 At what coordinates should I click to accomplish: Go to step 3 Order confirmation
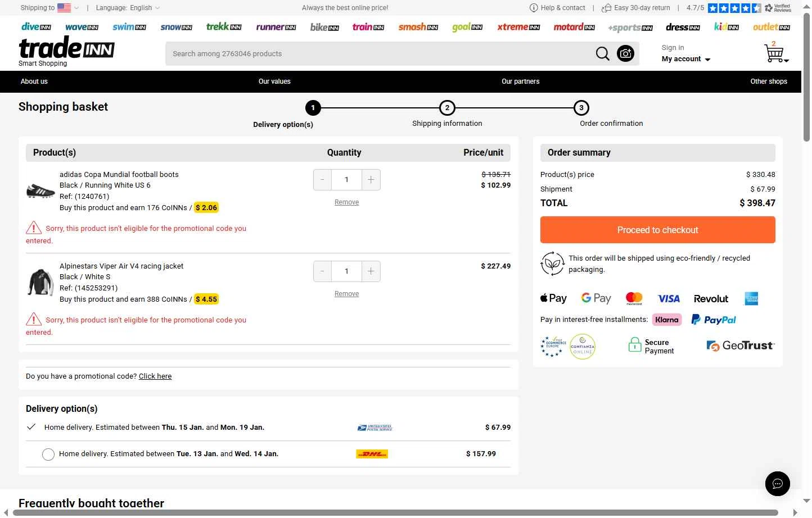coord(581,108)
